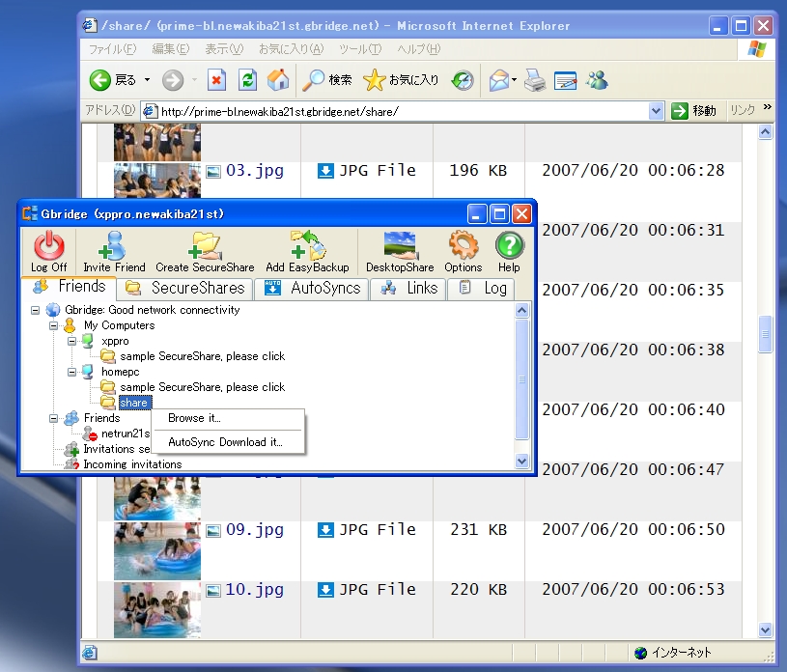This screenshot has height=672, width=787.
Task: Open IE History clock icon
Action: coord(463,80)
